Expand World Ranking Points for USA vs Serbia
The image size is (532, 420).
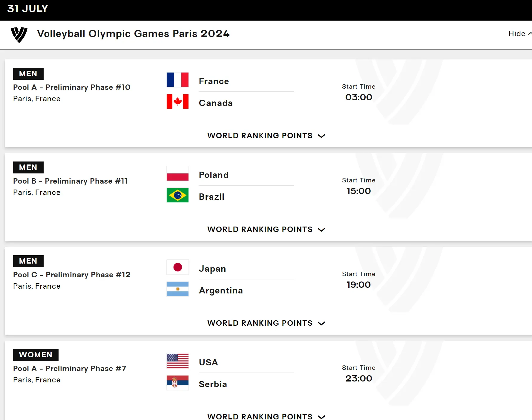pyautogui.click(x=266, y=416)
